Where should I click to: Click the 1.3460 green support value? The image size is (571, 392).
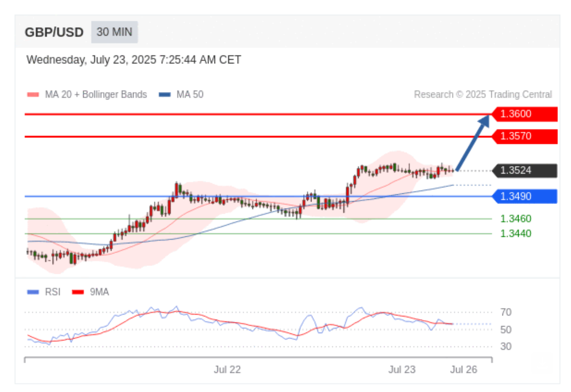516,219
